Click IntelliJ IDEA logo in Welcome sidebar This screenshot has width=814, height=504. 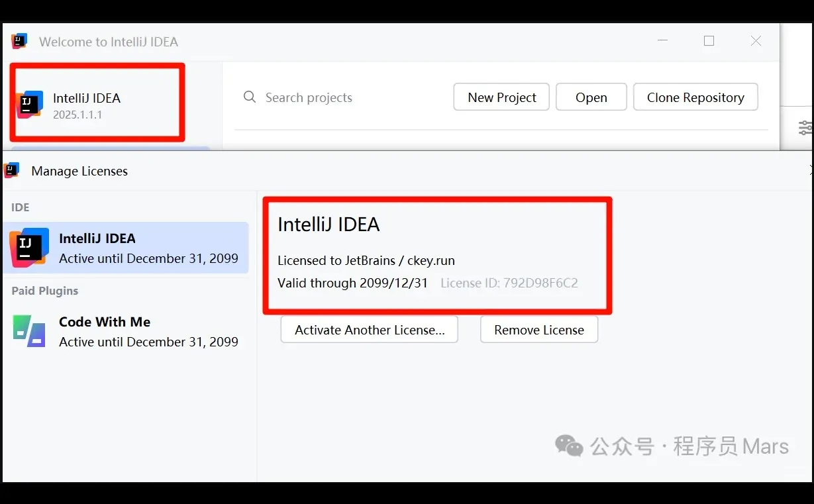30,105
